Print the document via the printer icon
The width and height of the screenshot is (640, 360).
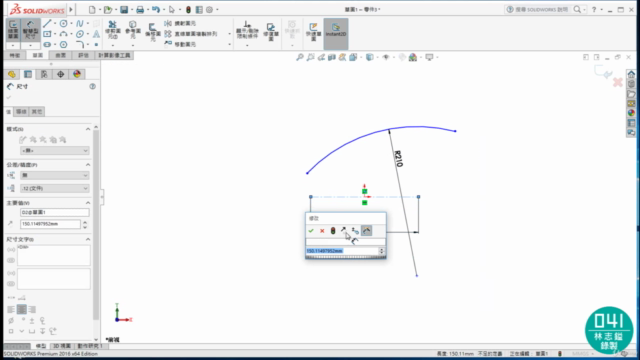pos(140,9)
